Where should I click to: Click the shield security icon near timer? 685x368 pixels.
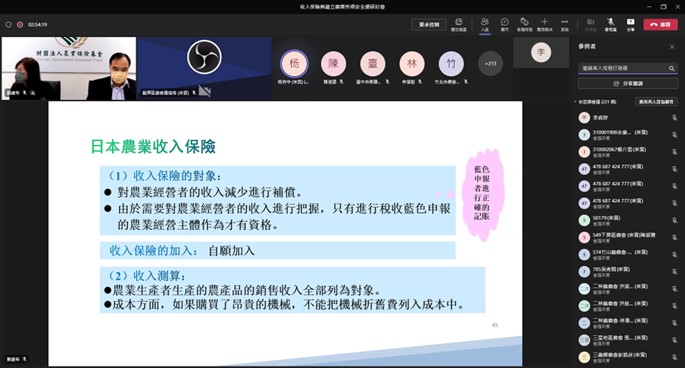(8, 25)
